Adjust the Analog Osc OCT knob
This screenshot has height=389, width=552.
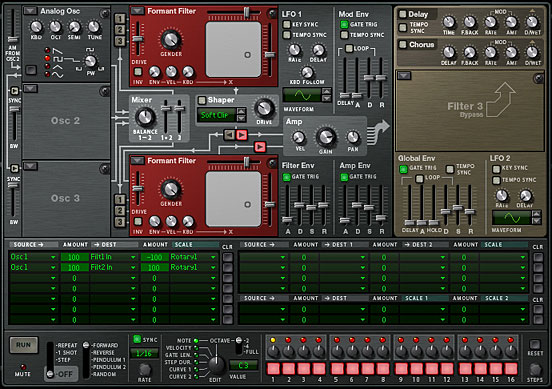pyautogui.click(x=55, y=26)
